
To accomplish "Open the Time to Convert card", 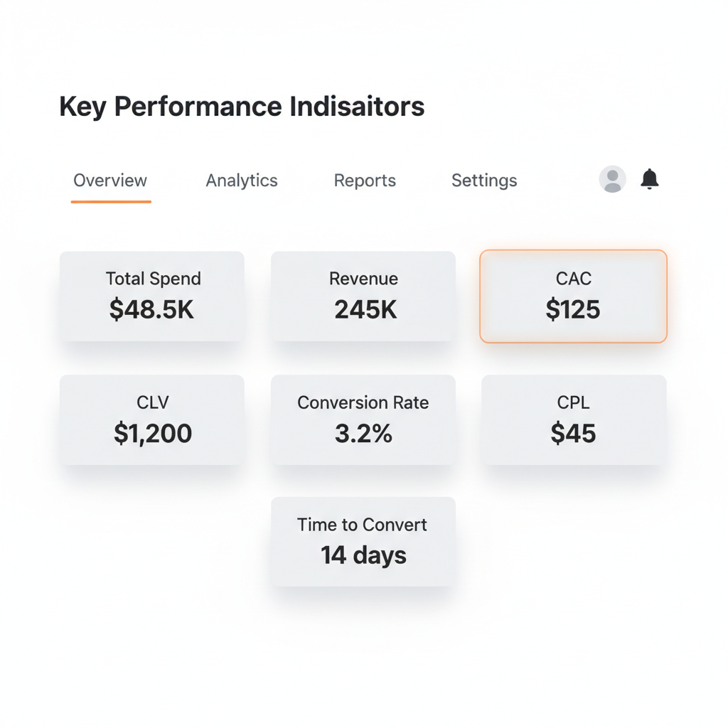I will [x=363, y=541].
